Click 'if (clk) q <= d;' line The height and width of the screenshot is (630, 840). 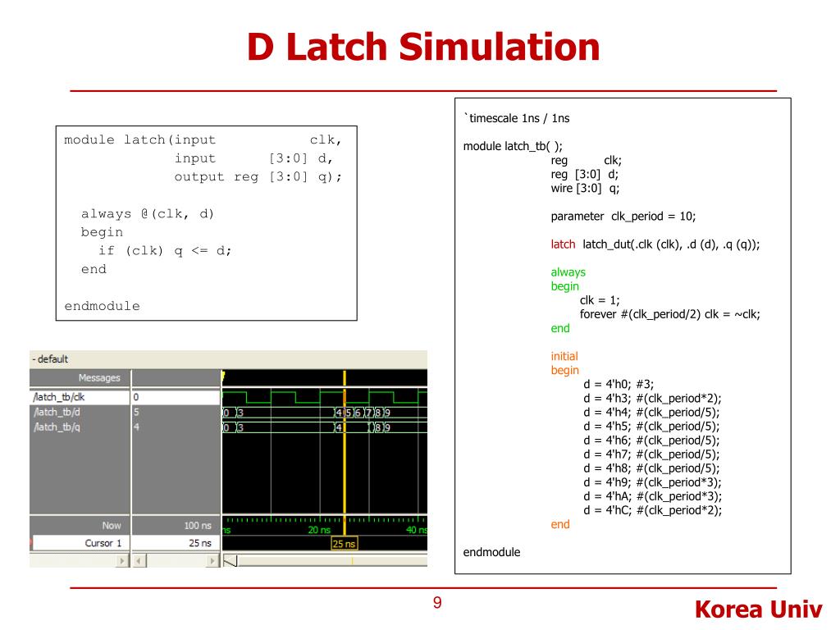(164, 251)
